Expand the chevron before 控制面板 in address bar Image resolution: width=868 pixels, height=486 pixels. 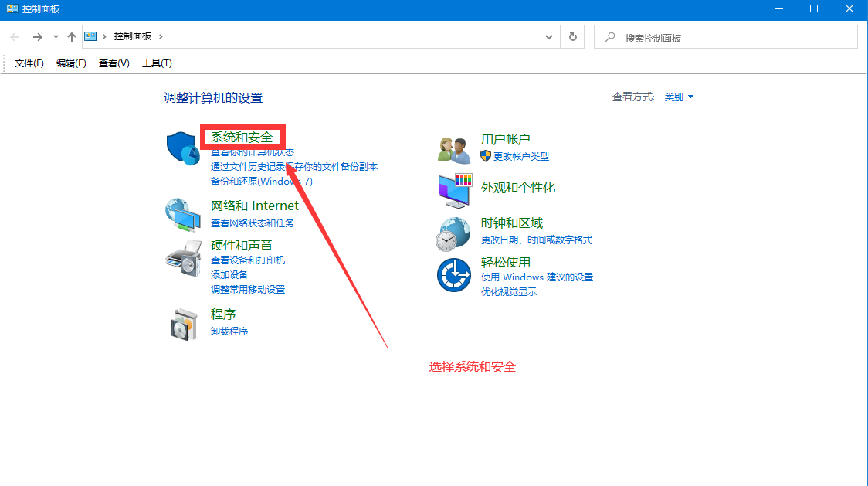(104, 36)
